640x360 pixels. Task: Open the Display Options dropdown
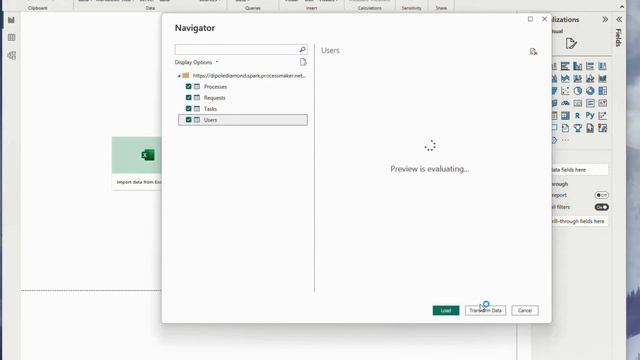pyautogui.click(x=196, y=62)
